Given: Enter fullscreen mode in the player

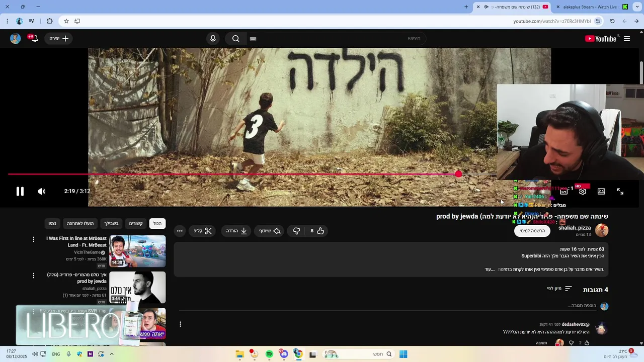Looking at the screenshot, I should coord(620,192).
